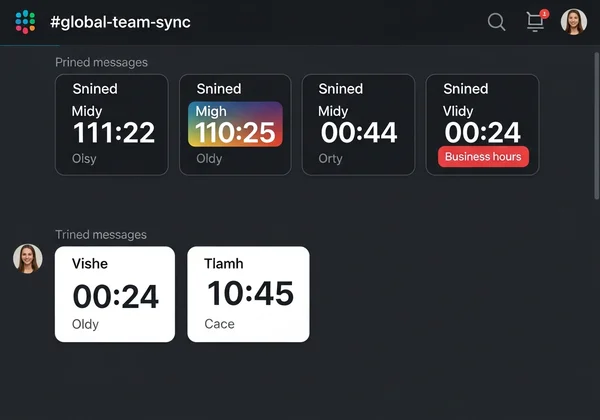Screen dimensions: 600x420
Task: Open the notifications icon with red badge
Action: (536, 22)
